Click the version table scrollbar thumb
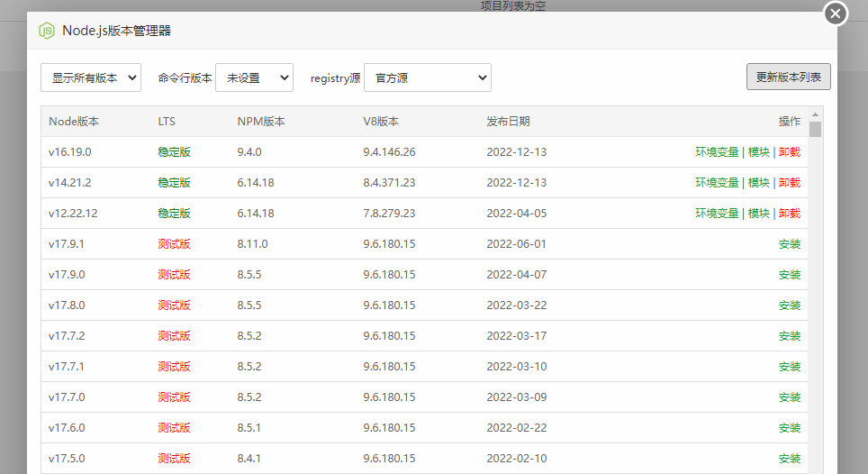The width and height of the screenshot is (868, 474). [815, 129]
